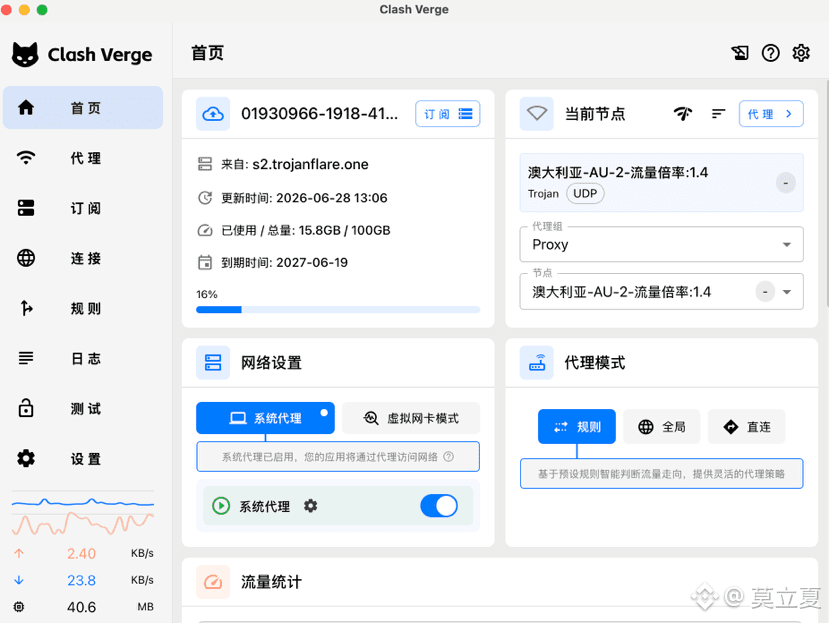The image size is (829, 623).
Task: Open the settings gear icon in header
Action: [801, 53]
